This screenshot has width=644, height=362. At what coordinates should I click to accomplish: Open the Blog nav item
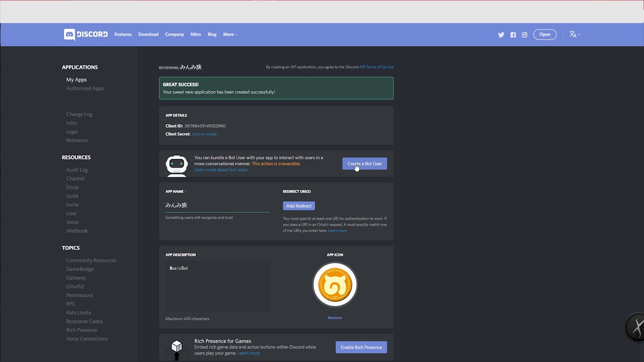coord(212,34)
